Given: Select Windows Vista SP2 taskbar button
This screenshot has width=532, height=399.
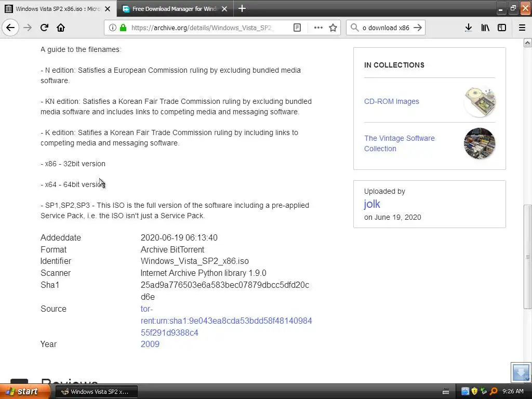Looking at the screenshot, I should tap(96, 392).
